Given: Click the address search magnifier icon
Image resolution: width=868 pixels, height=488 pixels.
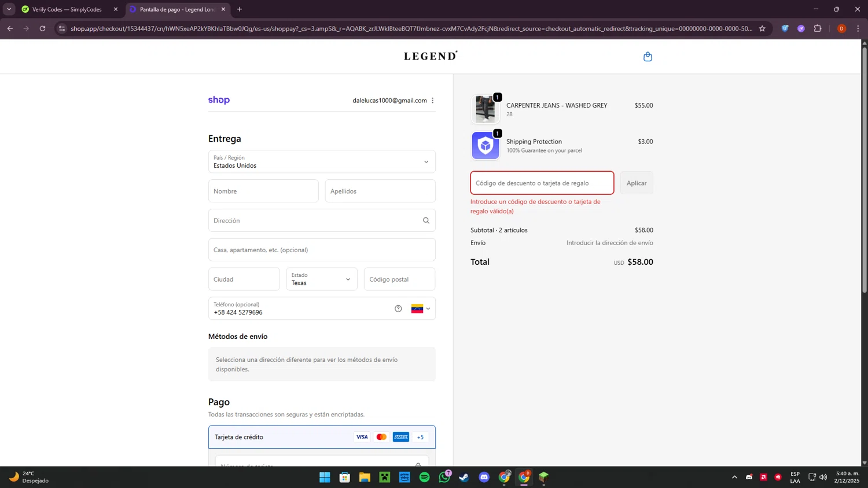Looking at the screenshot, I should (x=426, y=220).
